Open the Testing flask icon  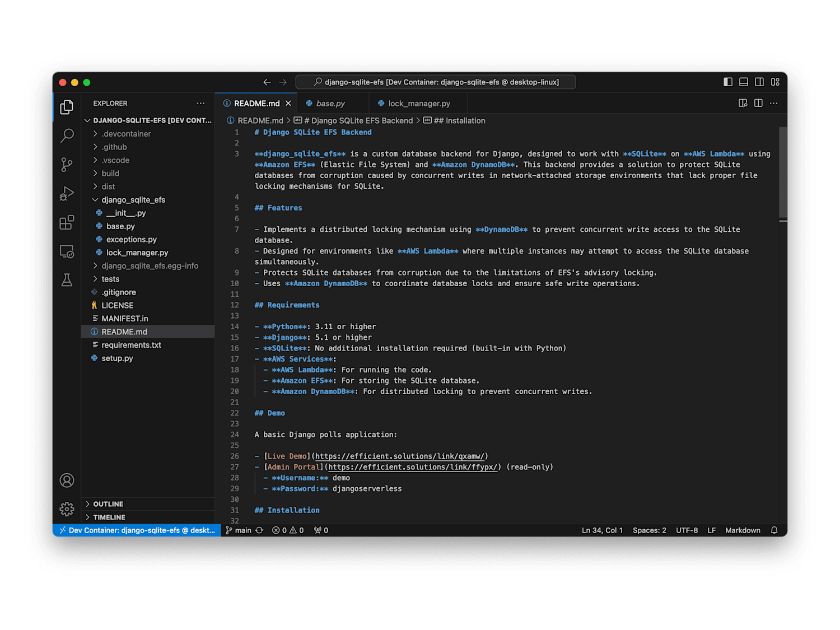pos(67,280)
